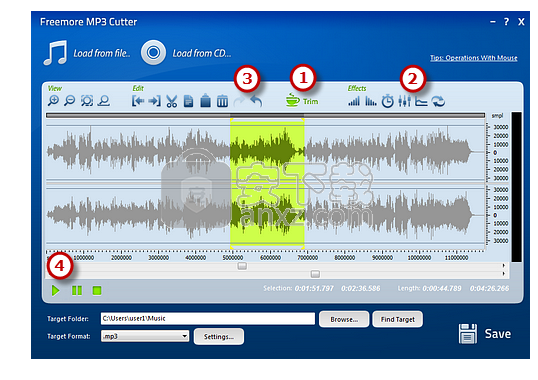The width and height of the screenshot is (538, 380).
Task: Paste audio with the clipboard icon
Action: (x=205, y=100)
